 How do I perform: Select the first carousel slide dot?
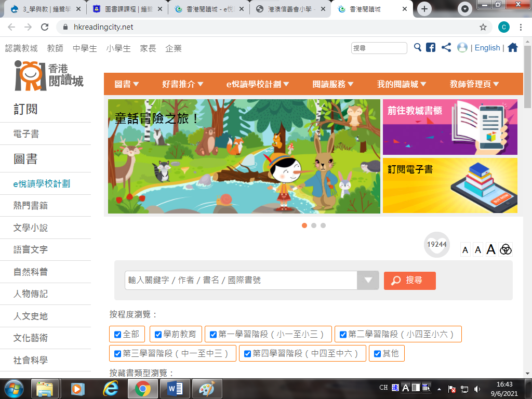tap(304, 225)
